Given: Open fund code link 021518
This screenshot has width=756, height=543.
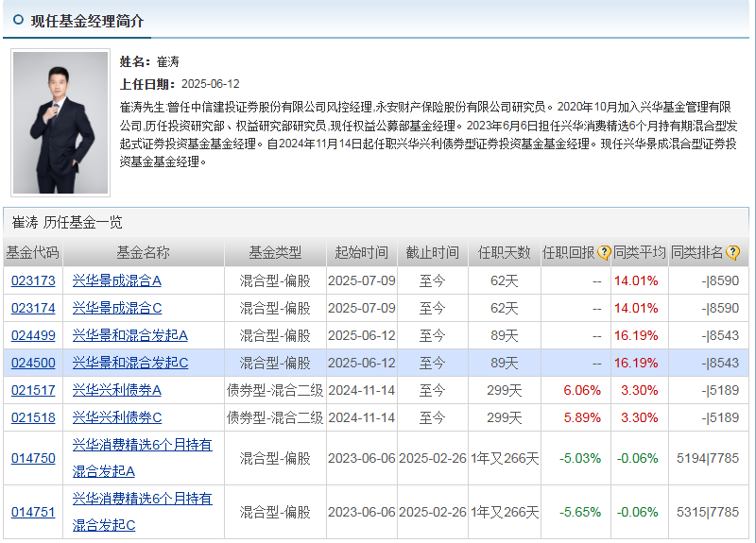Looking at the screenshot, I should pyautogui.click(x=33, y=418).
